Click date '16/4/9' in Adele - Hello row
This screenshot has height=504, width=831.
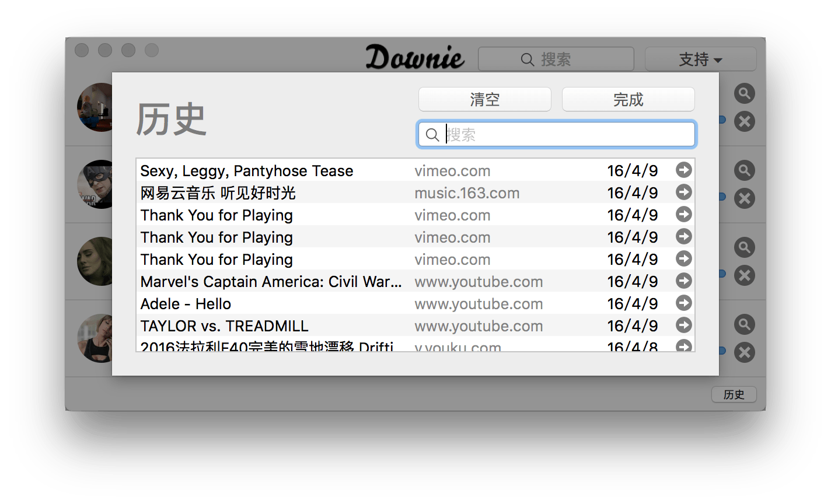[633, 303]
